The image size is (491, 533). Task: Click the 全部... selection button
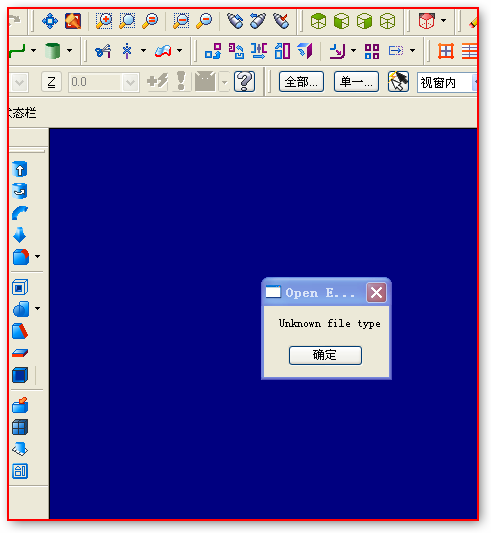coord(301,82)
